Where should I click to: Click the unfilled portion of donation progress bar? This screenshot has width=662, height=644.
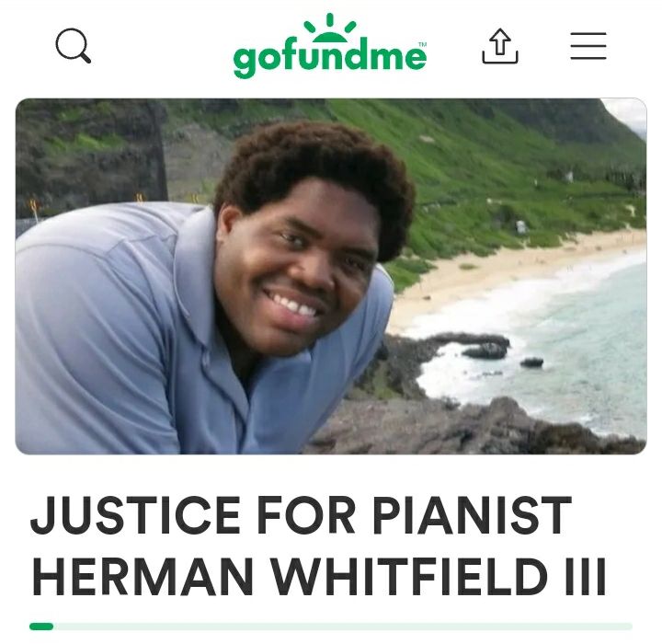(x=343, y=627)
